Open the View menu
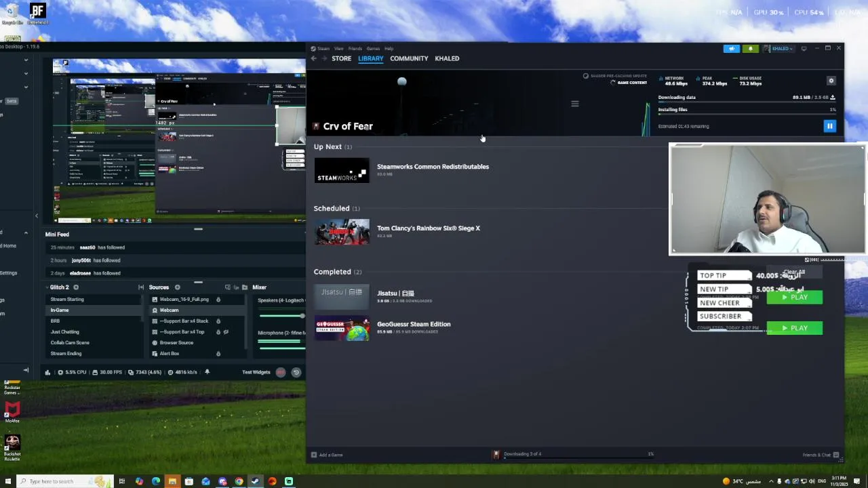 339,49
